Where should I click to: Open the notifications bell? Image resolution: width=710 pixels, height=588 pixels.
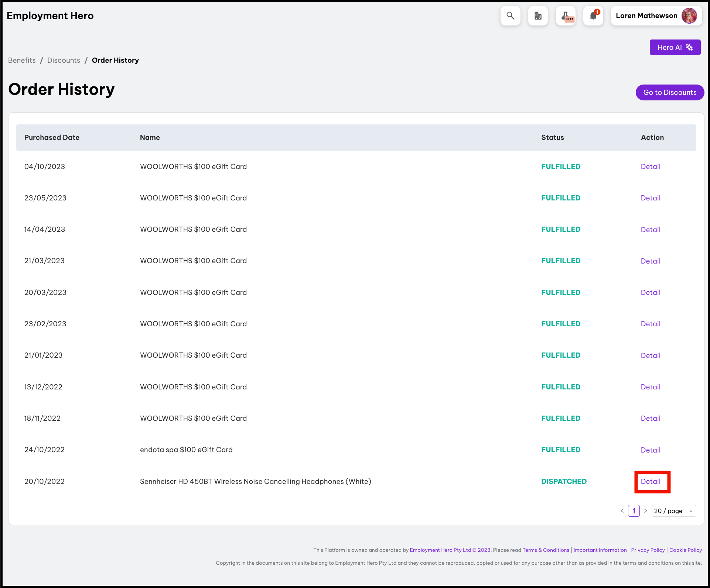pos(593,16)
